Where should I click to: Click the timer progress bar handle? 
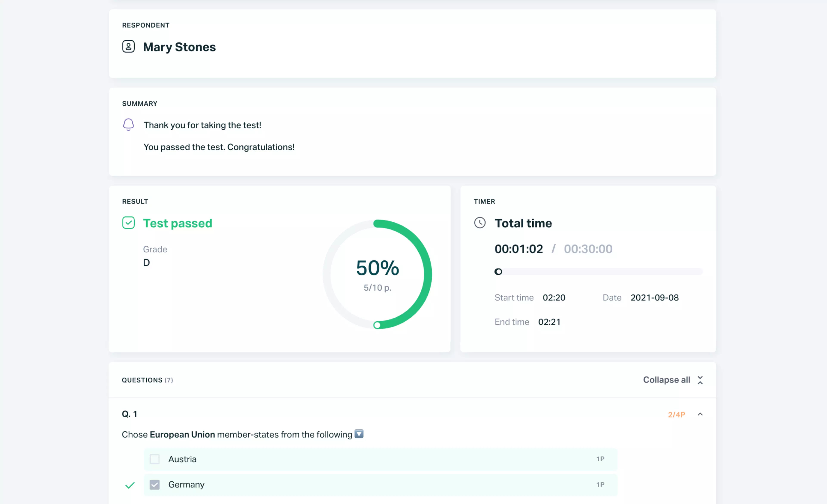[x=498, y=271]
